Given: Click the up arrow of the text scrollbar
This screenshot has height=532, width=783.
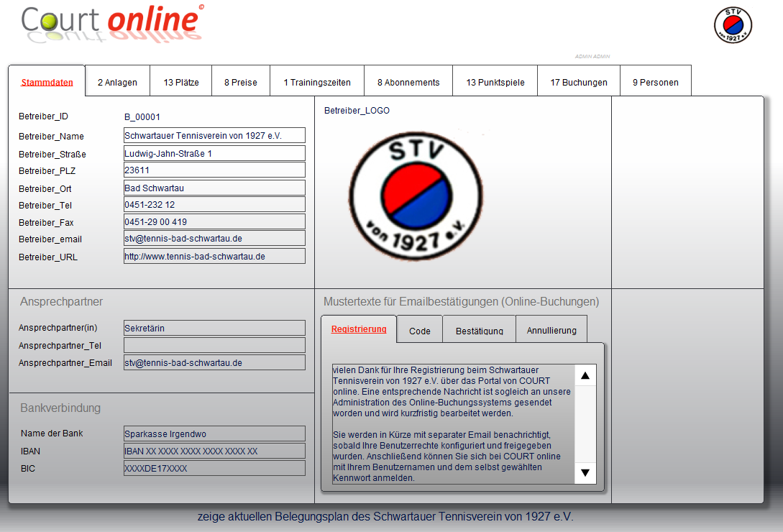Looking at the screenshot, I should click(585, 375).
